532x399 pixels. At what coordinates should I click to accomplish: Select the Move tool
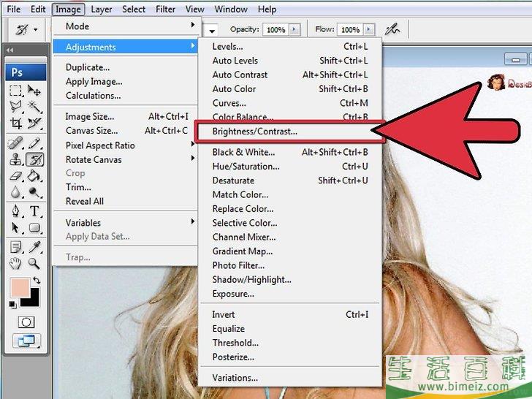[x=34, y=91]
